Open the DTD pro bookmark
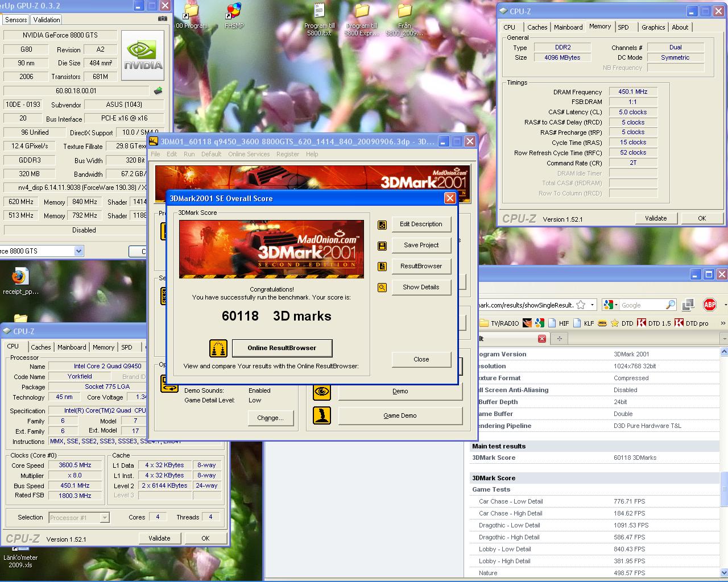 pyautogui.click(x=692, y=323)
